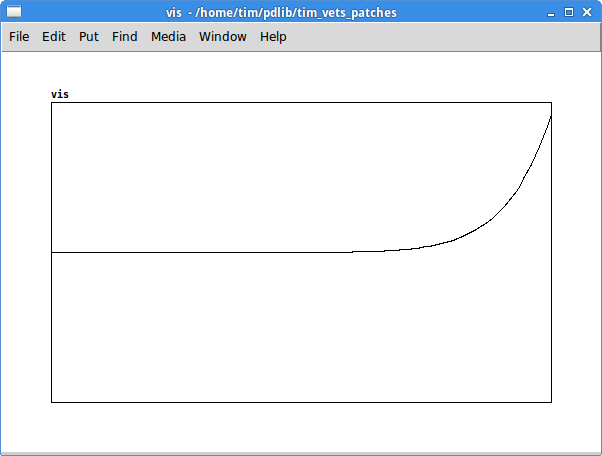
Task: Select the 'vis' array label
Action: tap(60, 94)
